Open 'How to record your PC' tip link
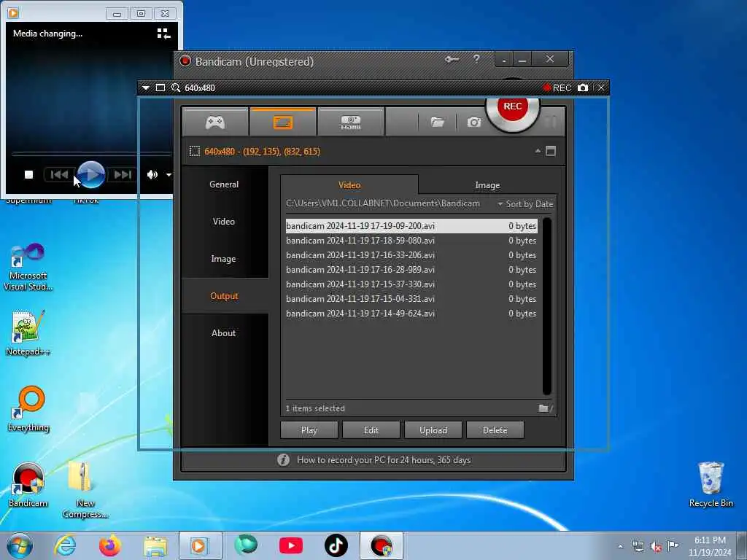Screen dimensions: 747x560 [x=384, y=460]
